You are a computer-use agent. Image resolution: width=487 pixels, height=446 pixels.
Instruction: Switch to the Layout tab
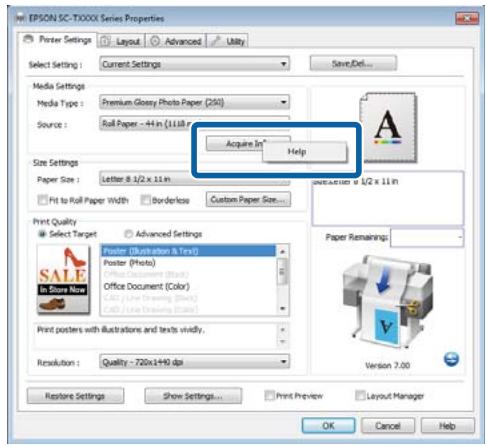[121, 41]
